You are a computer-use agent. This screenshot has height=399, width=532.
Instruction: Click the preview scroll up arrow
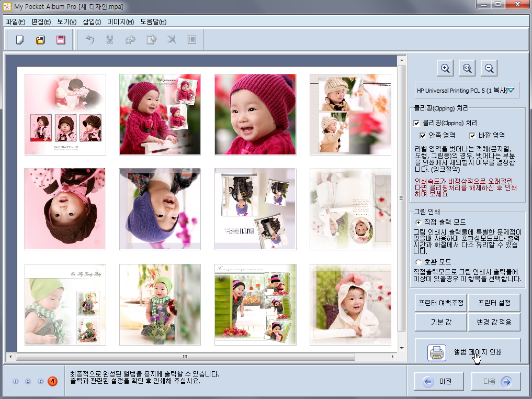pyautogui.click(x=401, y=60)
